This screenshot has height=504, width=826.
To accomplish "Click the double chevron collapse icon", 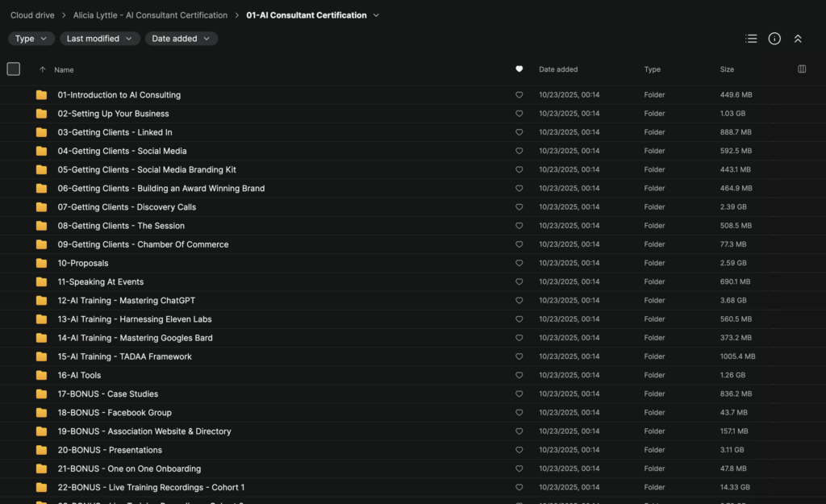I will tap(798, 39).
